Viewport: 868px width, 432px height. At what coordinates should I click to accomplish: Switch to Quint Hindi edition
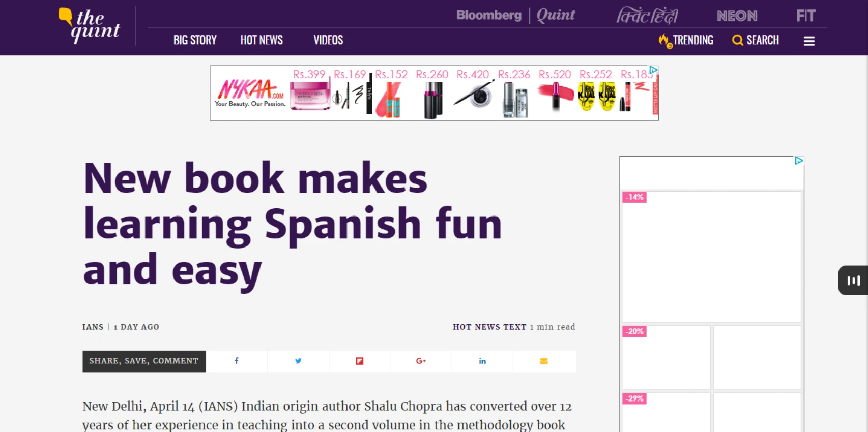click(x=647, y=16)
